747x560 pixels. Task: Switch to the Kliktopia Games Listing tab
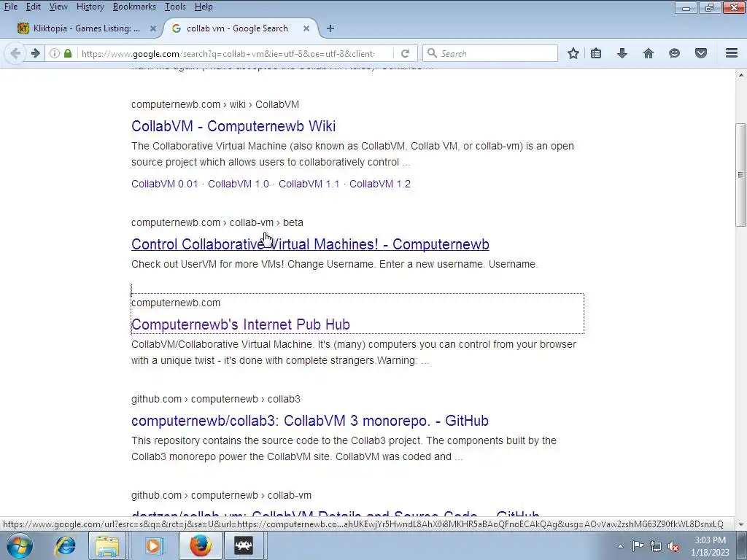[x=86, y=28]
